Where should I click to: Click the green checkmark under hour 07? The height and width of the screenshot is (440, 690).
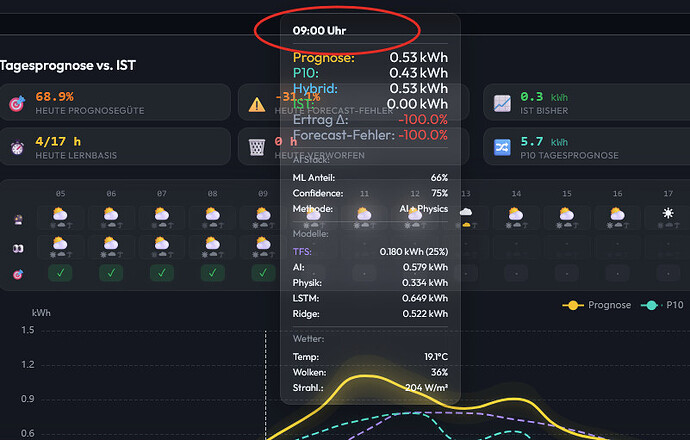point(161,273)
